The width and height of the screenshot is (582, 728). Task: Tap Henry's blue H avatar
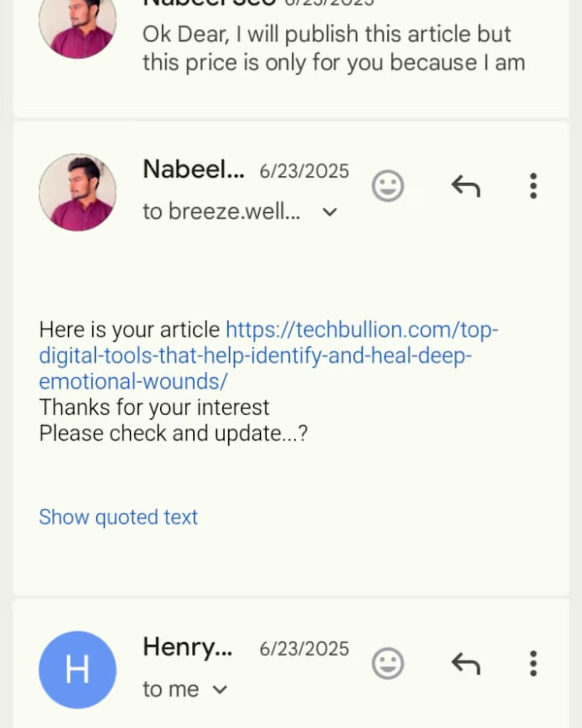pyautogui.click(x=78, y=670)
